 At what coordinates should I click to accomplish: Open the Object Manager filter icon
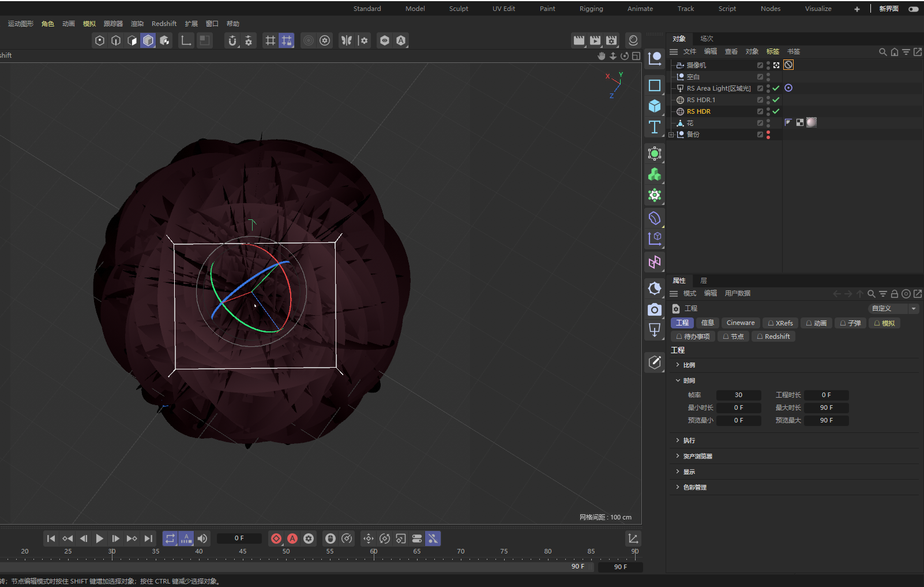tap(906, 52)
